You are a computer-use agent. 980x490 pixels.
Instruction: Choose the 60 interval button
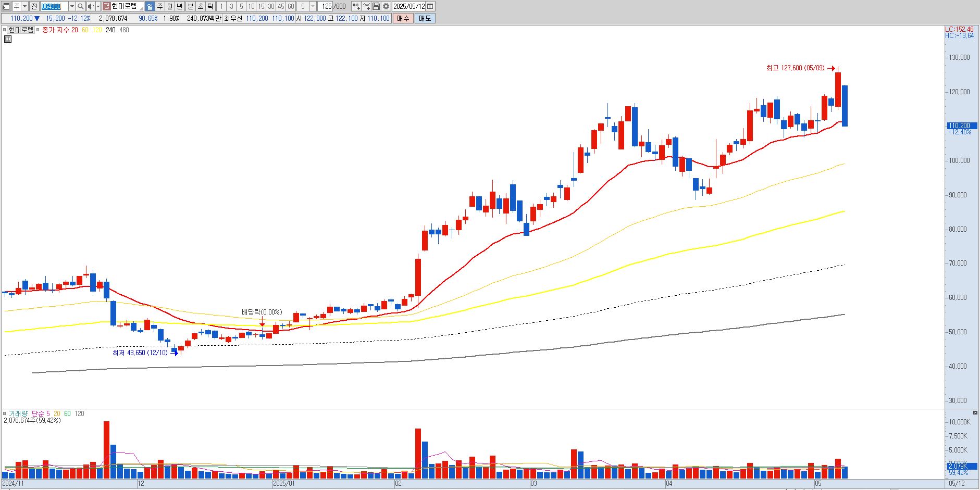(x=291, y=6)
